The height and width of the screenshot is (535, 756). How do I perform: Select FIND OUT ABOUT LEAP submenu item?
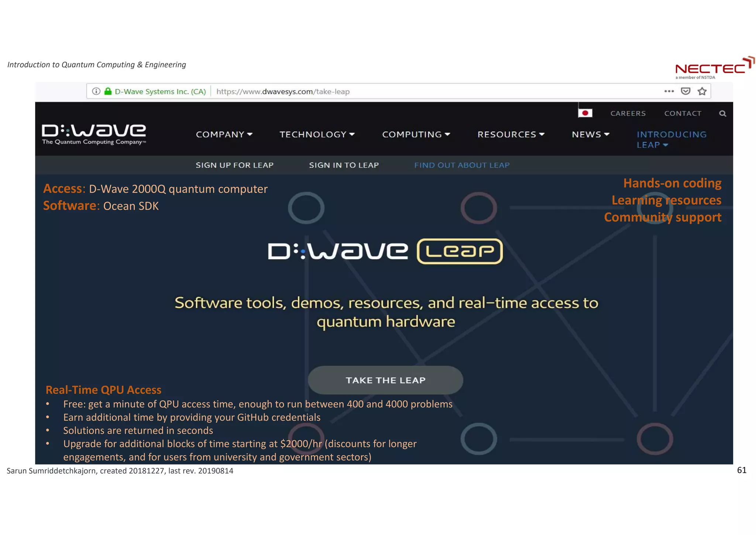[x=462, y=165]
